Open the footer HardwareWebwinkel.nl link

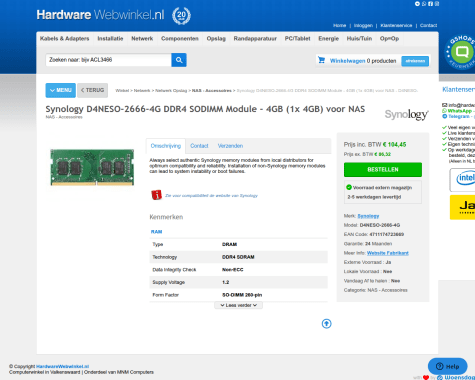pos(62,366)
